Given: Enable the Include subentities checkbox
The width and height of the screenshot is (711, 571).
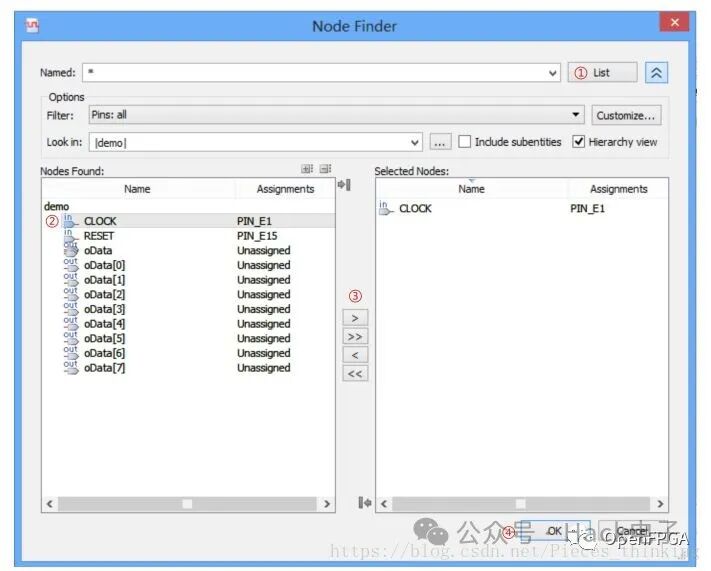Looking at the screenshot, I should tap(465, 142).
